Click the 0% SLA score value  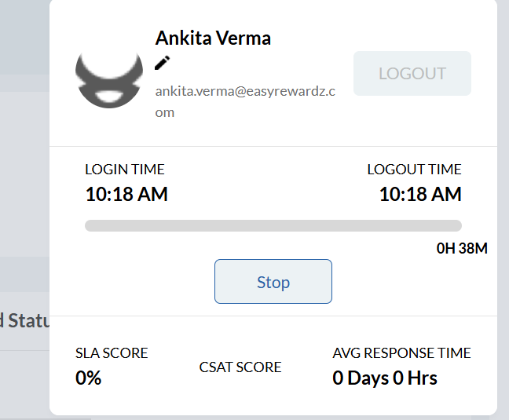click(89, 378)
